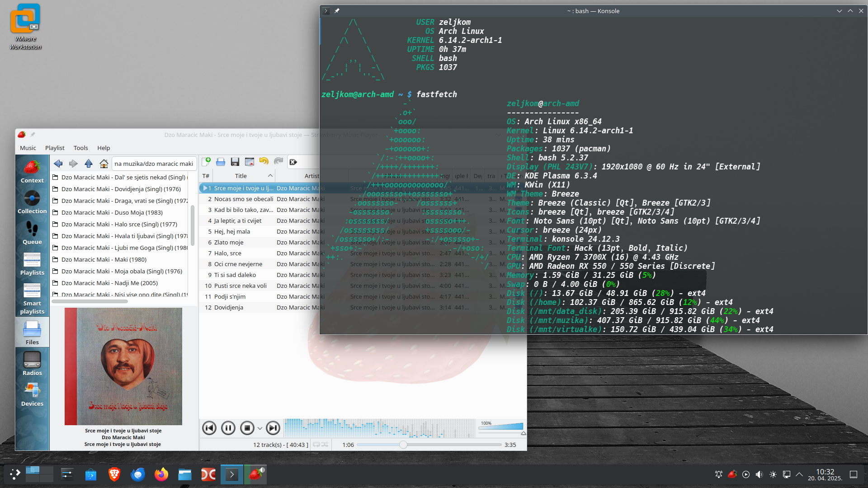Open the Help menu
This screenshot has width=868, height=488.
pyautogui.click(x=104, y=148)
